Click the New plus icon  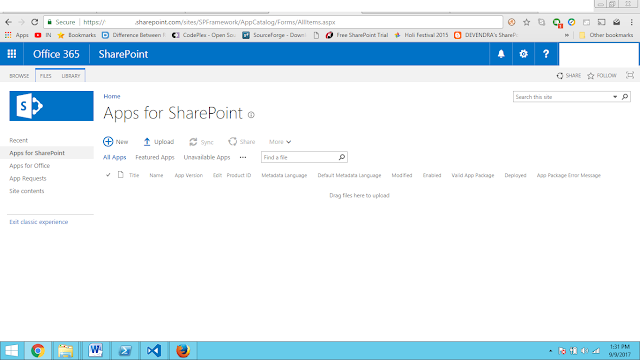[108, 142]
